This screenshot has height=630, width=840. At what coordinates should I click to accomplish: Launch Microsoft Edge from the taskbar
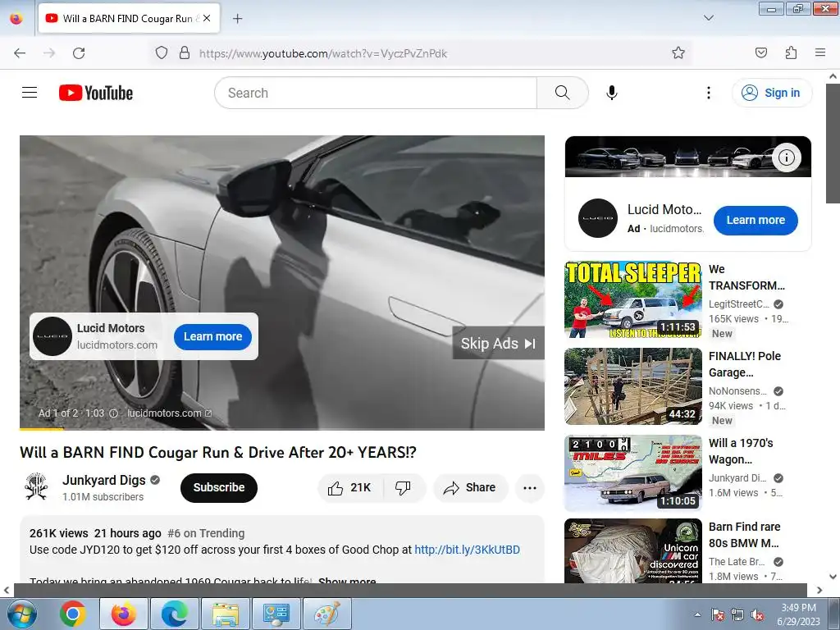[175, 614]
